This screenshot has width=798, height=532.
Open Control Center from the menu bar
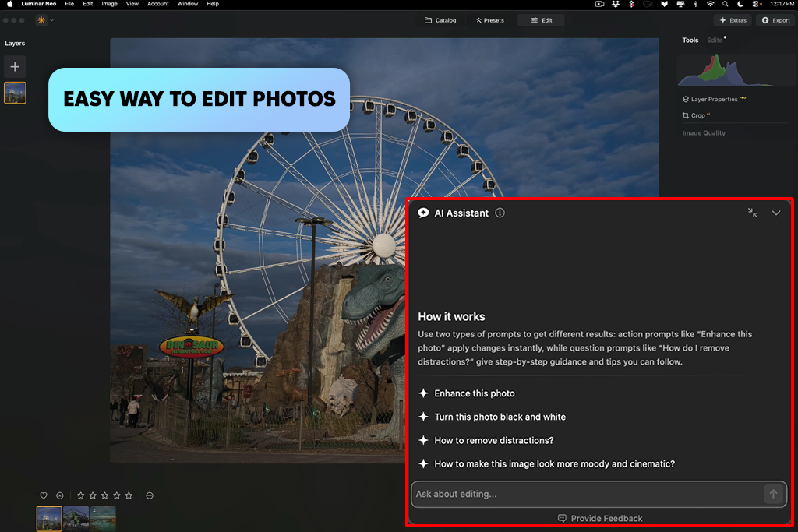tap(757, 4)
